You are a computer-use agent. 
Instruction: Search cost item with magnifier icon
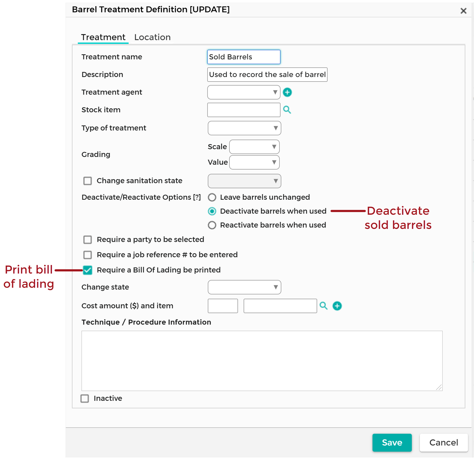(324, 306)
